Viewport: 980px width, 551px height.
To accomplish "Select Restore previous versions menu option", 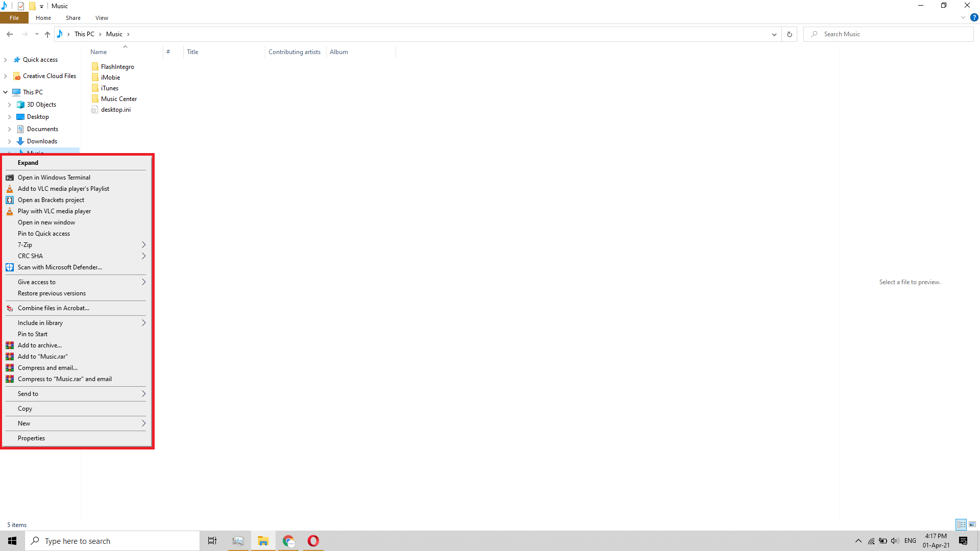I will pos(52,293).
